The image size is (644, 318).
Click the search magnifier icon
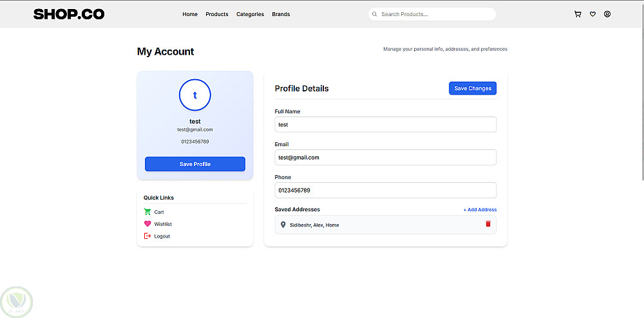tap(375, 14)
